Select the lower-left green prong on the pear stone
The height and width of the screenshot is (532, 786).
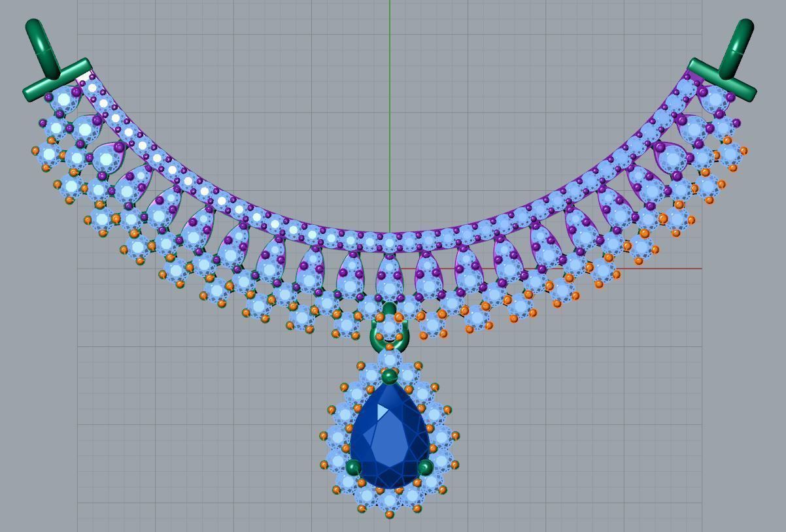[x=353, y=467]
